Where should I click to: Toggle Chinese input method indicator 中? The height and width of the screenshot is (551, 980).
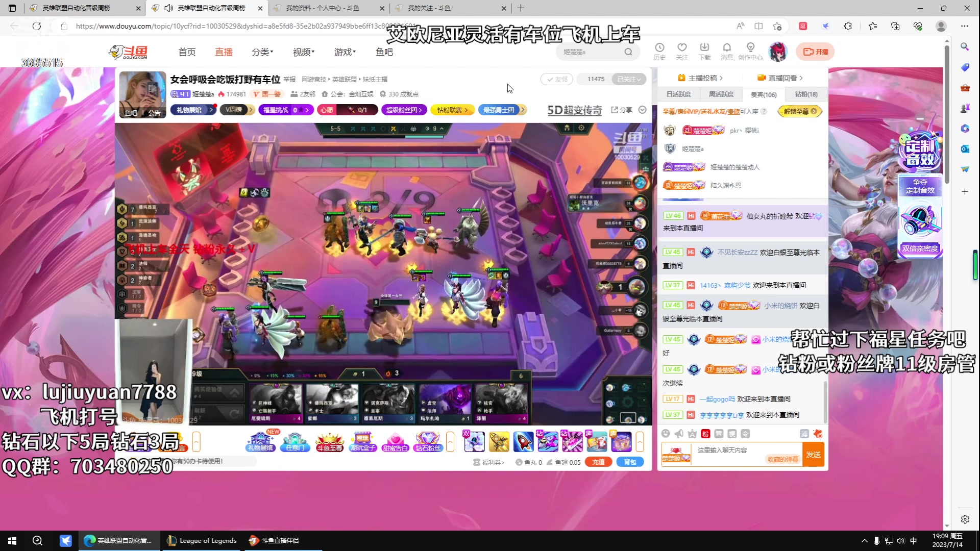point(914,540)
